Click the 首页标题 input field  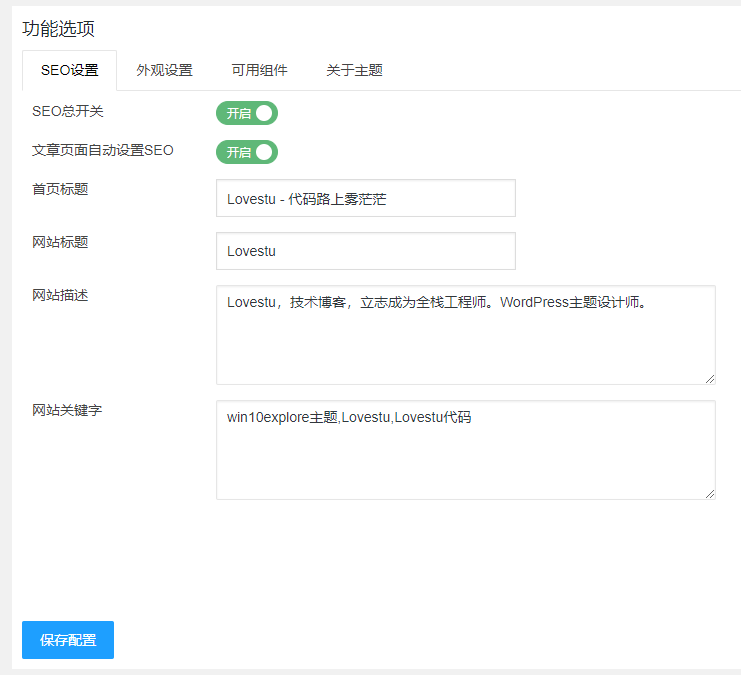pyautogui.click(x=365, y=198)
